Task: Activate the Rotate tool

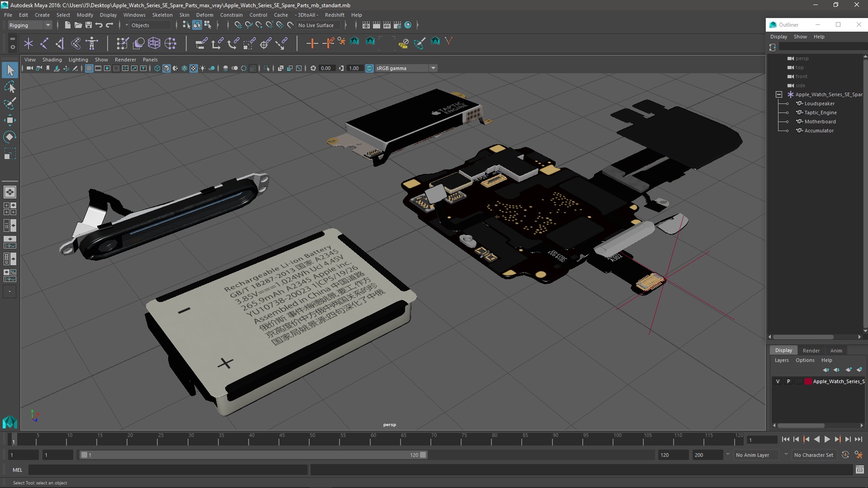Action: coord(9,136)
